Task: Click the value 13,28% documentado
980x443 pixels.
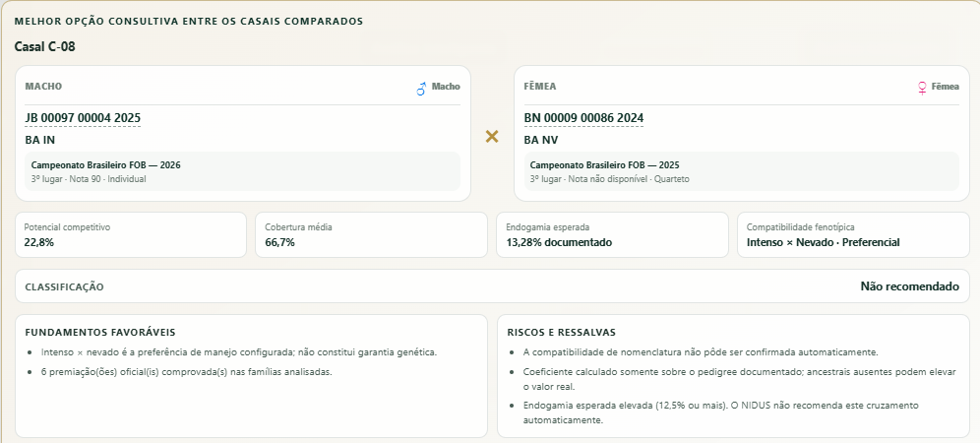Action: (559, 243)
